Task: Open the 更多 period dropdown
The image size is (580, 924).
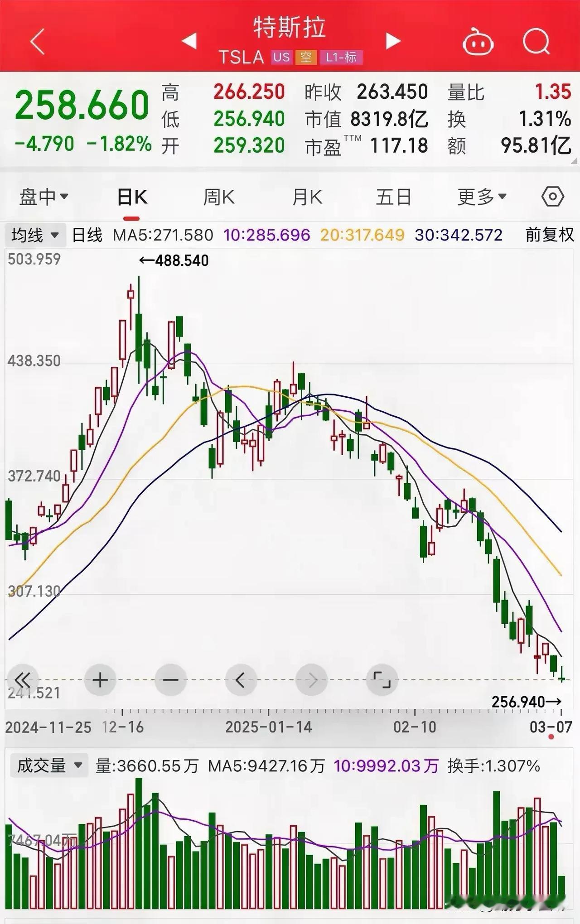Action: point(482,197)
